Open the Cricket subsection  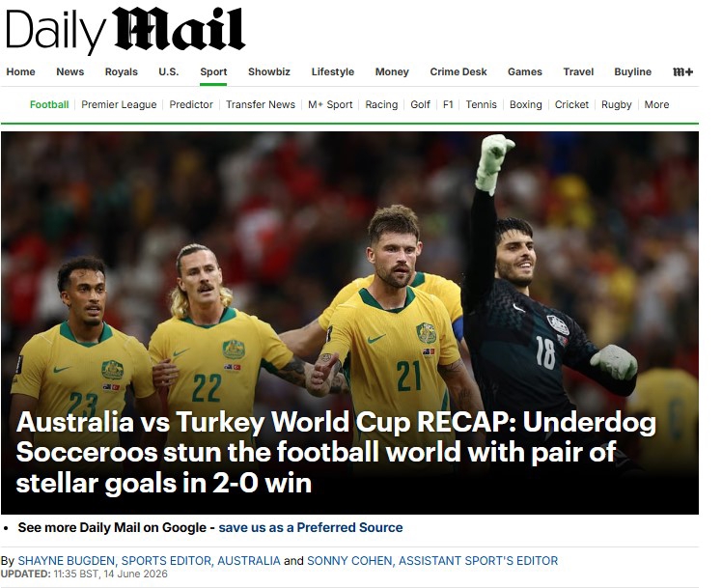coord(571,104)
